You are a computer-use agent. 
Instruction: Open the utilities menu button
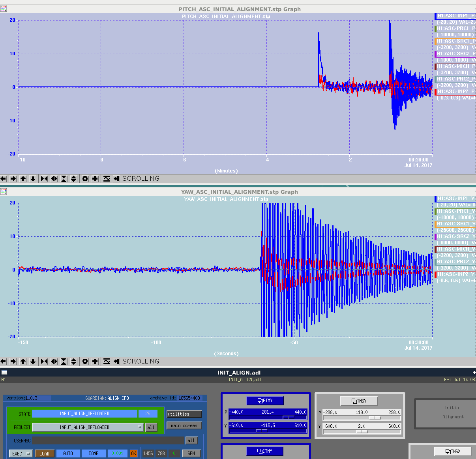[184, 414]
